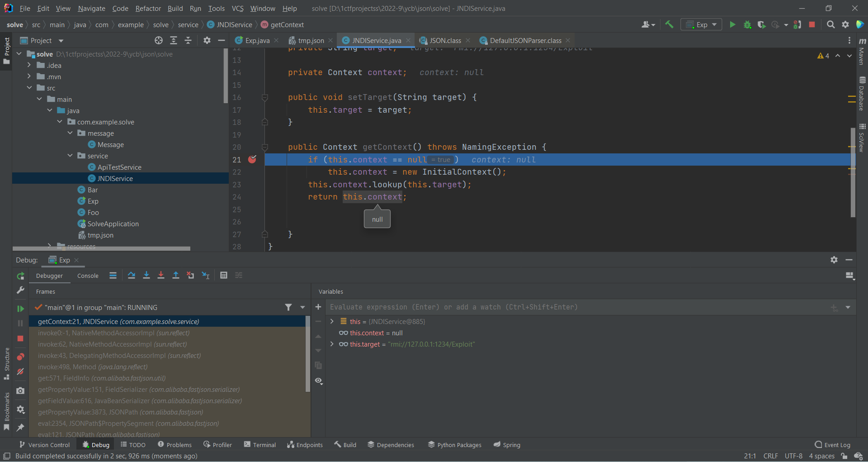Close the JNDIService.java tab
Viewport: 868px width, 462px height.
point(408,40)
